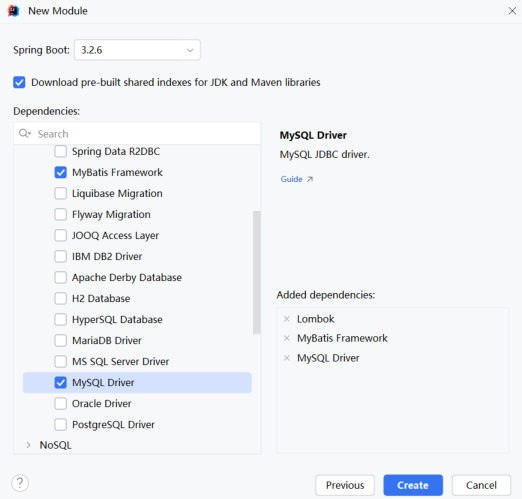Click the 'MySQL JDBC driver.' description text
522x499 pixels.
[324, 154]
